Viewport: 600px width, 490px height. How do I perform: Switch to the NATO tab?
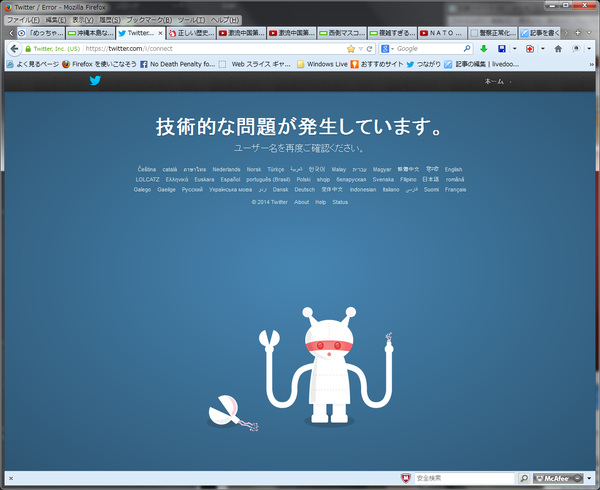(442, 33)
